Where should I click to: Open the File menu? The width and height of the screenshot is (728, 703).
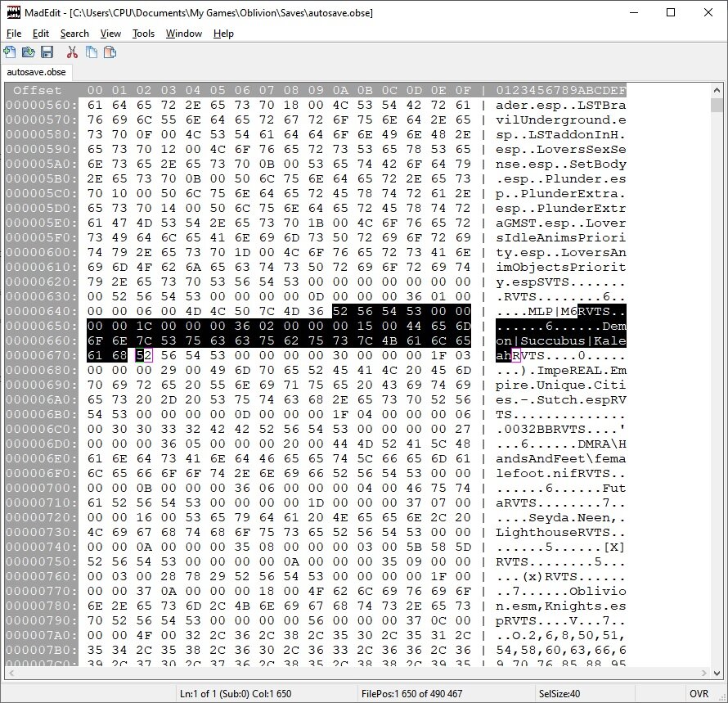14,34
